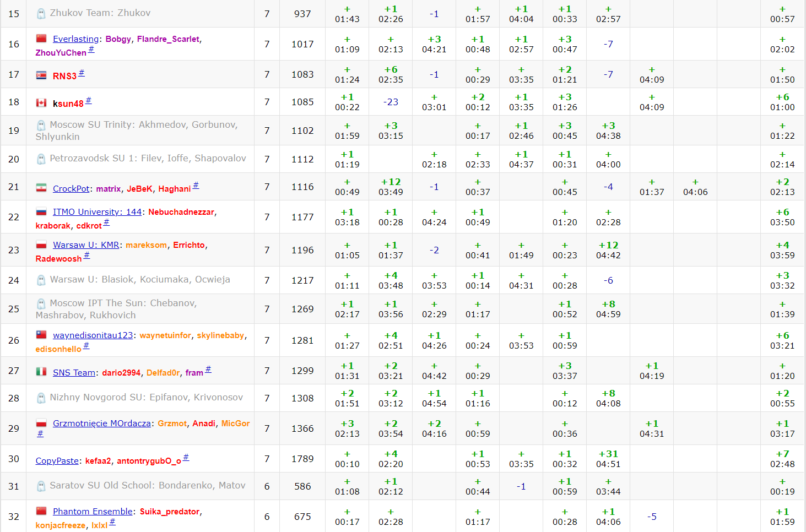
Task: Click CopyPaste's +31 submission cell
Action: [608, 459]
